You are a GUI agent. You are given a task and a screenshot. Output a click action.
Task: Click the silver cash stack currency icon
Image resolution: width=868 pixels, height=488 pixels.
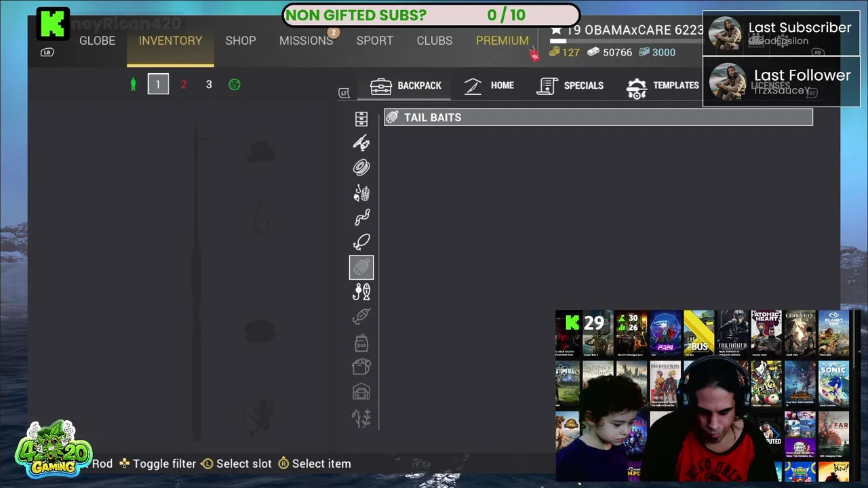(x=593, y=52)
